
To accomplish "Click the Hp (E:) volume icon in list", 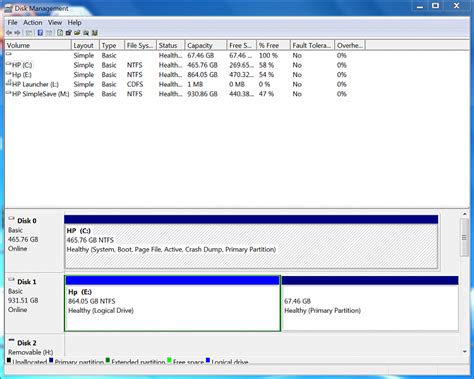I will tap(9, 73).
